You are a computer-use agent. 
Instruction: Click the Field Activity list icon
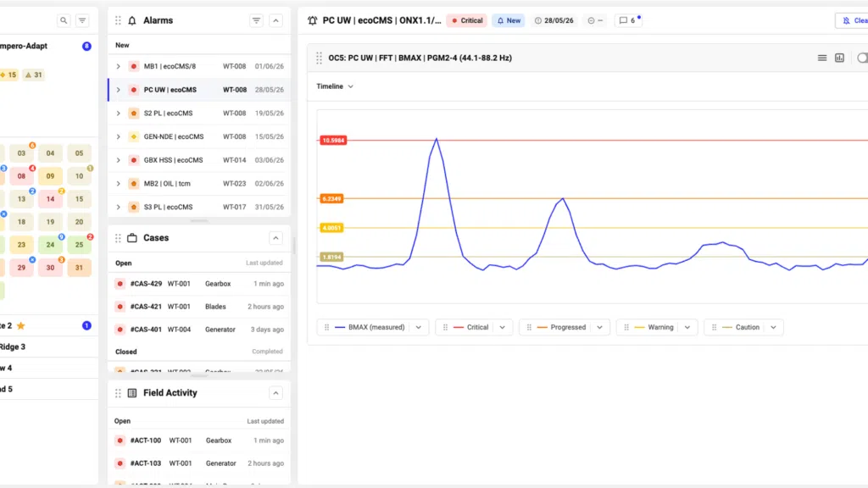131,393
